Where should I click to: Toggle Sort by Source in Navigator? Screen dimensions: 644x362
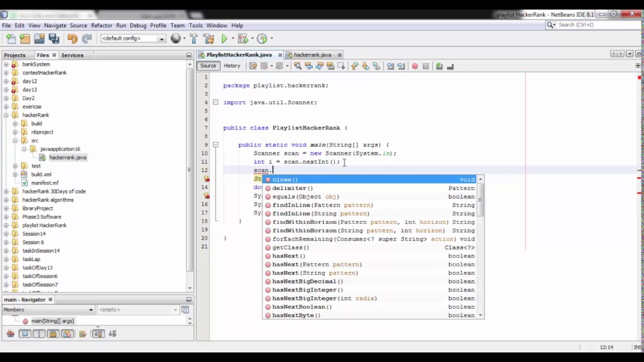pyautogui.click(x=113, y=333)
